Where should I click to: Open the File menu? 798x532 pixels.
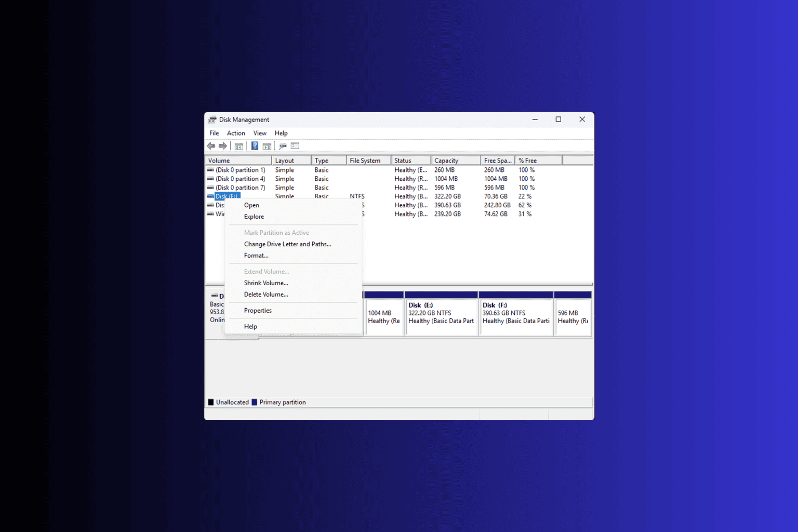click(214, 133)
